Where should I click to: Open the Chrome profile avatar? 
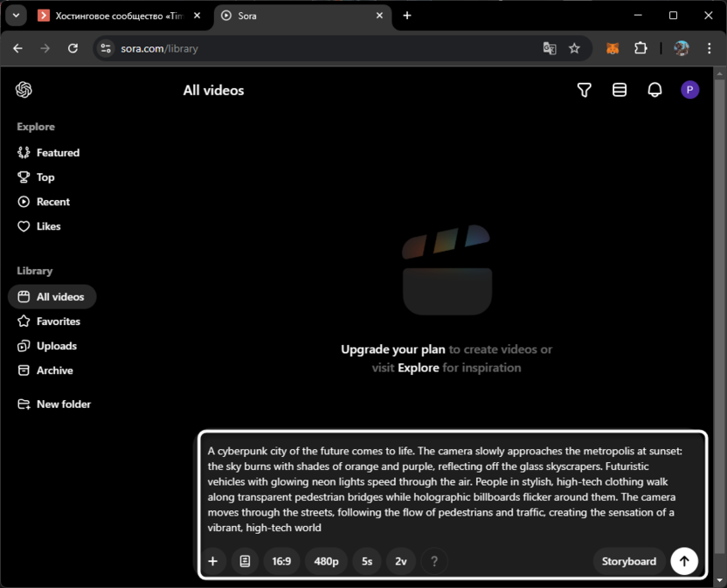pos(681,48)
